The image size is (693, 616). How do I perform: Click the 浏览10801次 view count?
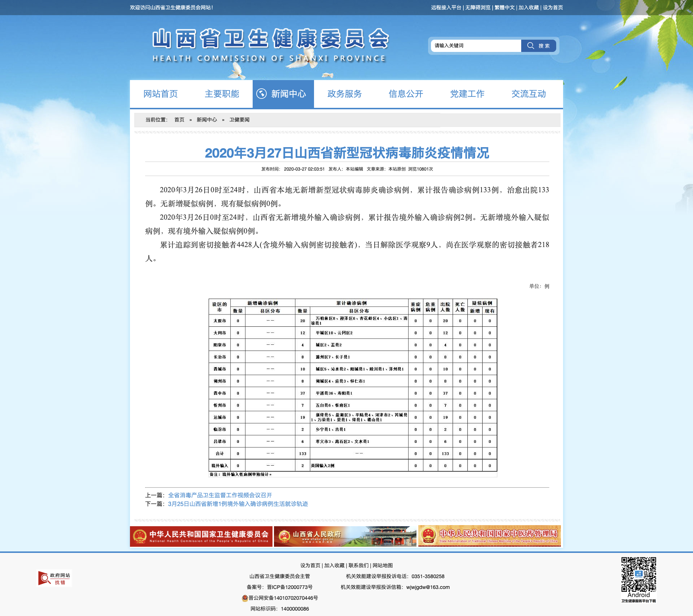pyautogui.click(x=420, y=169)
